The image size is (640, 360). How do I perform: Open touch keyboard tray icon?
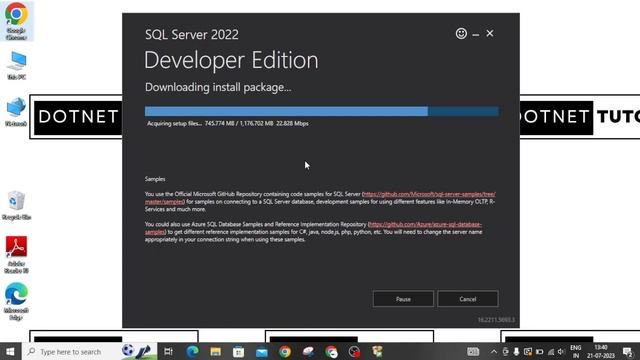473,351
